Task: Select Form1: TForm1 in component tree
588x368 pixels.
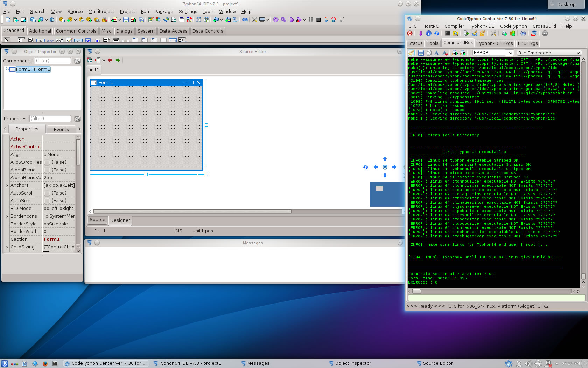Action: [33, 69]
